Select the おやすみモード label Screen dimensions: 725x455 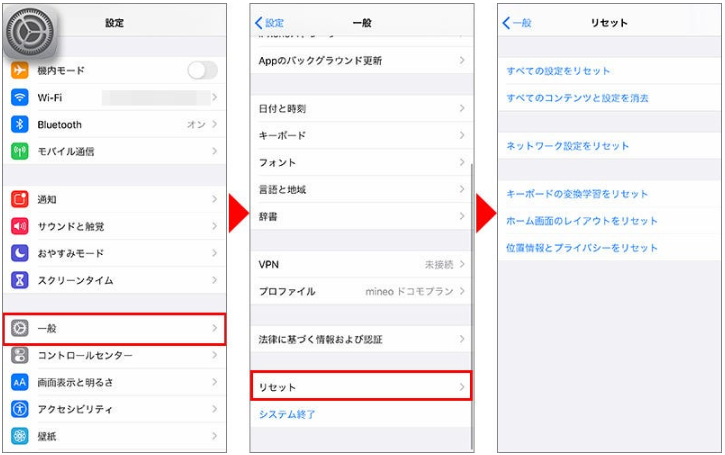click(x=71, y=253)
